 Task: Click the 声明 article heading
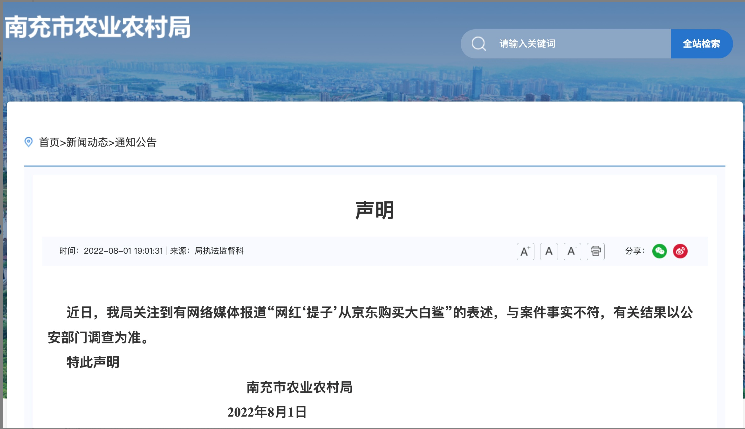[374, 210]
